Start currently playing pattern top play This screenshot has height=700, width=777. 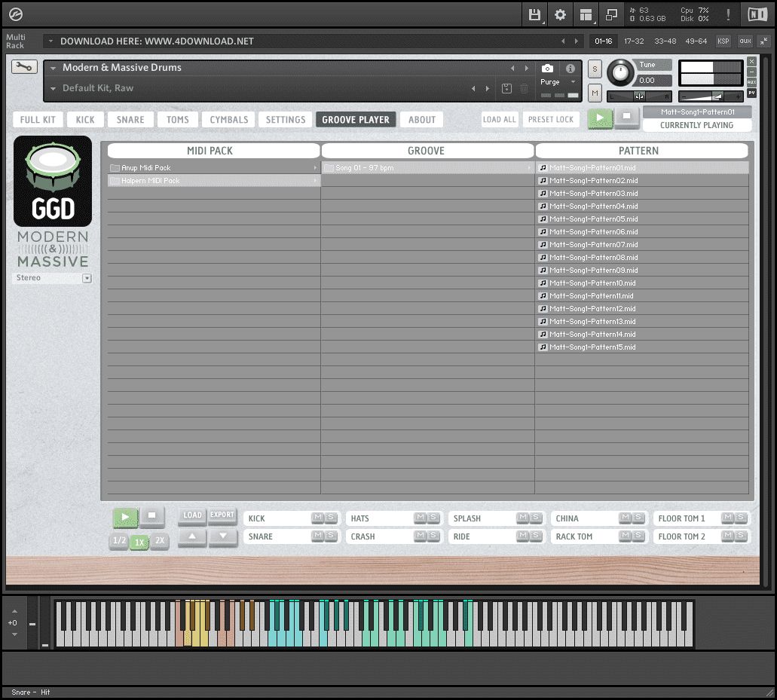point(600,118)
